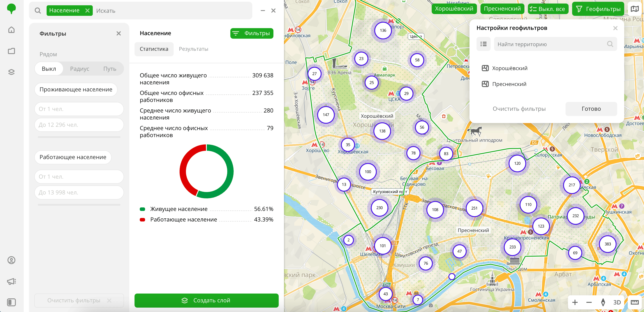Close the search panel with X
Viewport: 644px width, 312px height.
pyautogui.click(x=273, y=11)
